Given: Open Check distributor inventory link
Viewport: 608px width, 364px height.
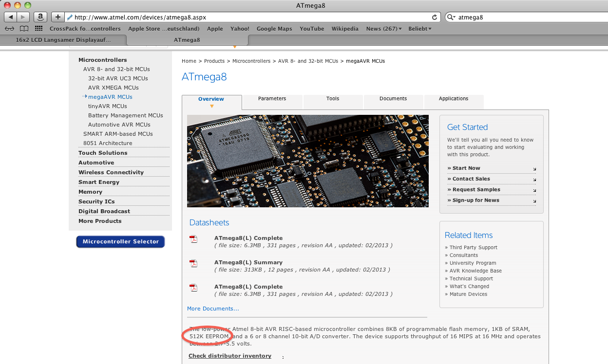Looking at the screenshot, I should pyautogui.click(x=230, y=356).
